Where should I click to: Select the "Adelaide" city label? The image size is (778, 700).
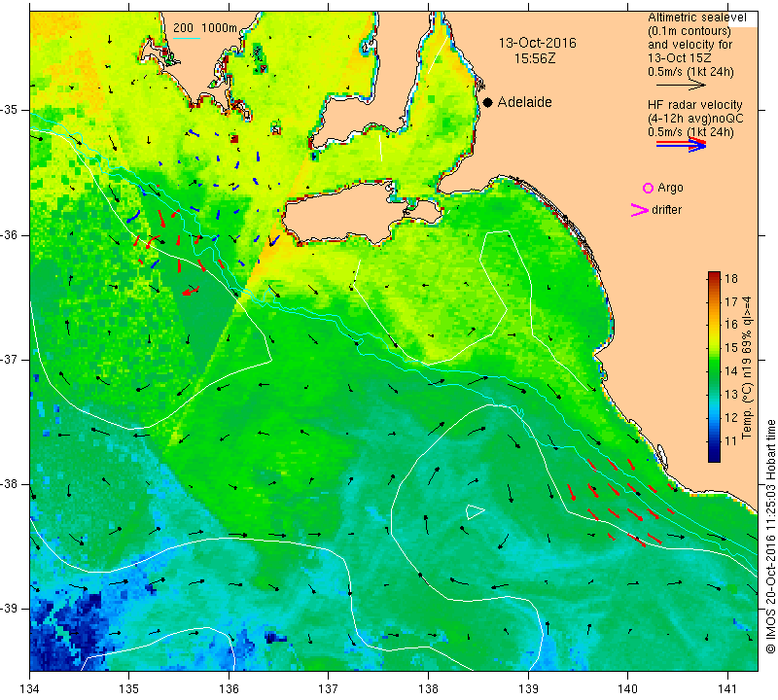pos(524,102)
